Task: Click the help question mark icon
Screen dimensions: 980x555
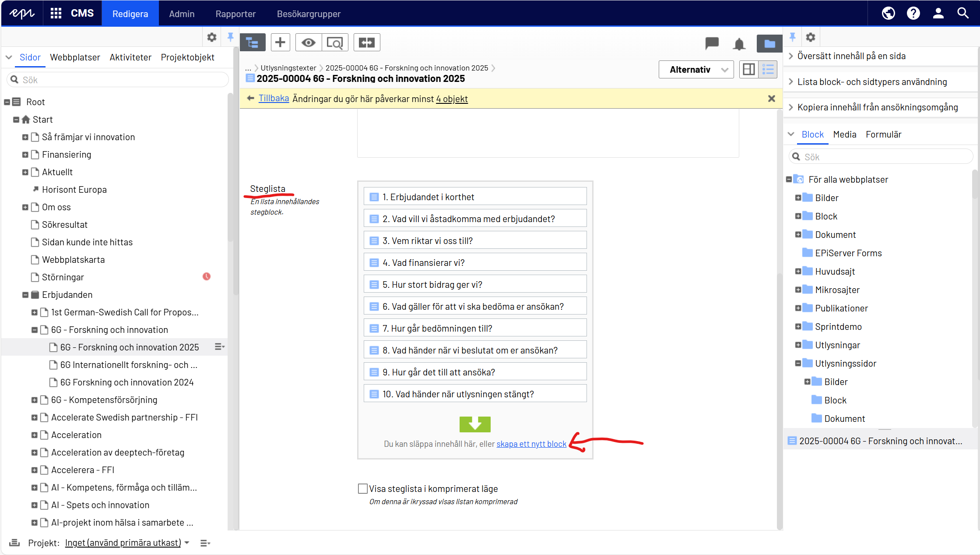Action: [x=913, y=13]
